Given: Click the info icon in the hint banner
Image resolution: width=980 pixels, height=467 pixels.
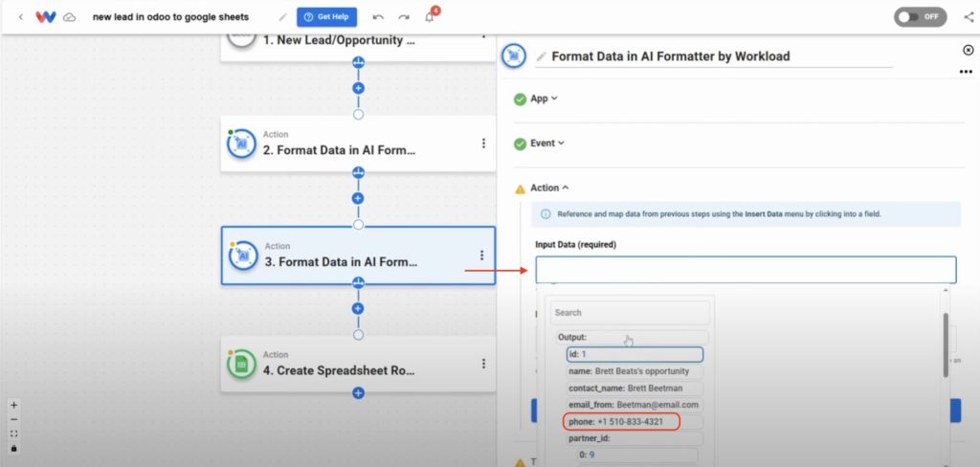Looking at the screenshot, I should tap(545, 213).
